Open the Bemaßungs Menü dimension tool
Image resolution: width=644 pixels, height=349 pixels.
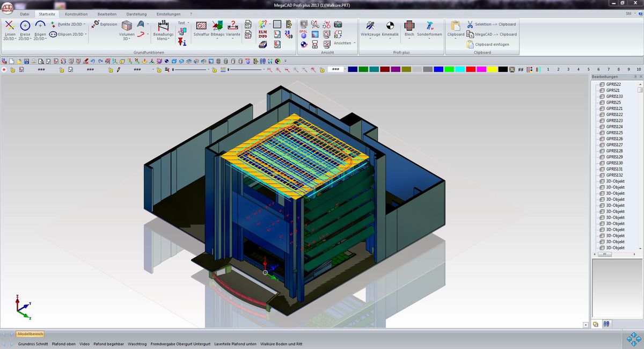[x=163, y=26]
